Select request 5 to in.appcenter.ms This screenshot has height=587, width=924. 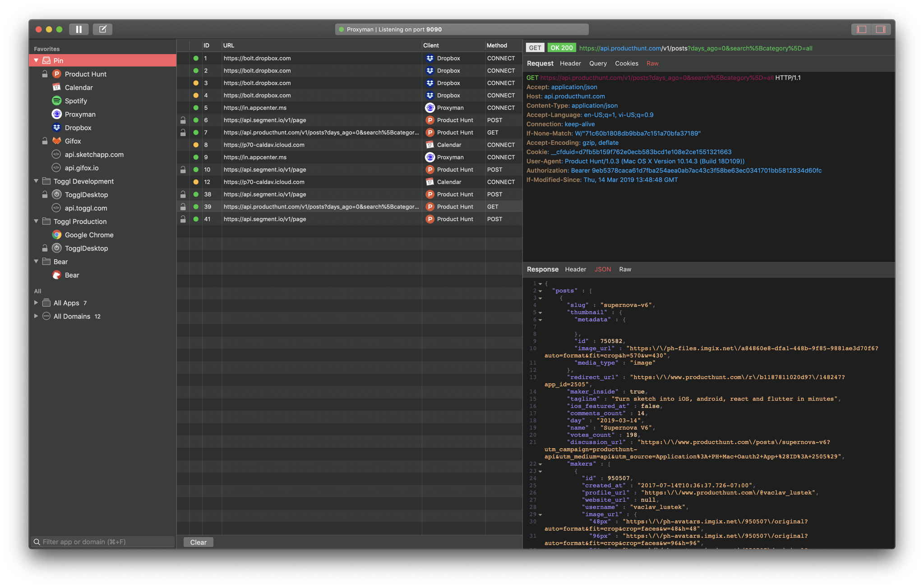click(x=350, y=108)
